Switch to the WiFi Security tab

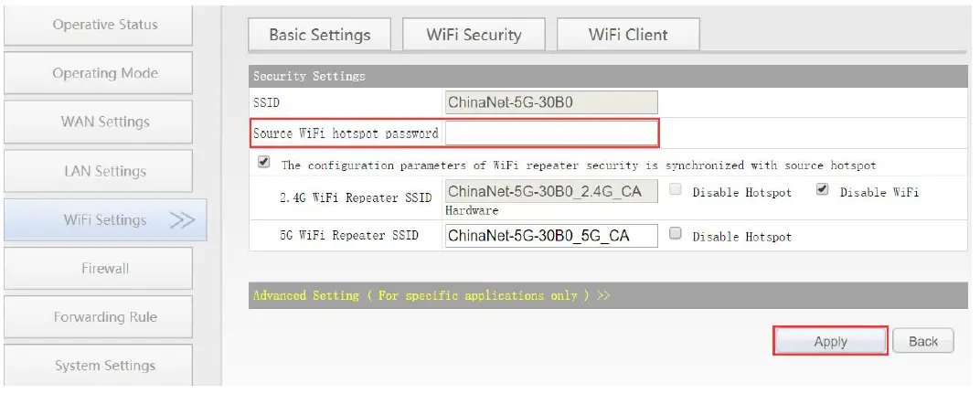click(474, 35)
